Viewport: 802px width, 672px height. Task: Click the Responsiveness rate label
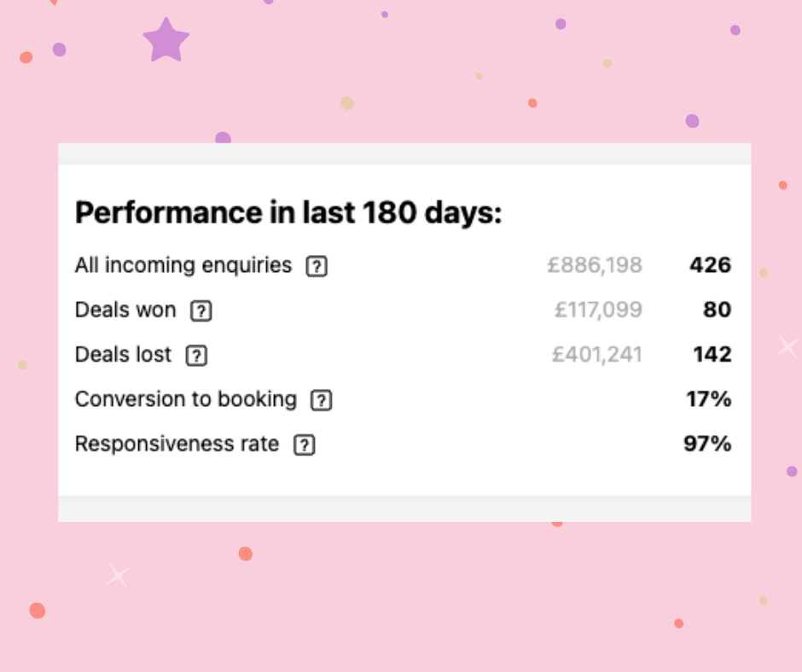(x=177, y=443)
